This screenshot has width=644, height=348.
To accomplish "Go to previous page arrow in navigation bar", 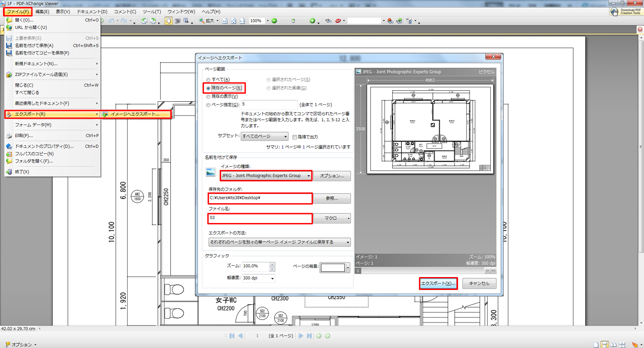I will point(240,336).
